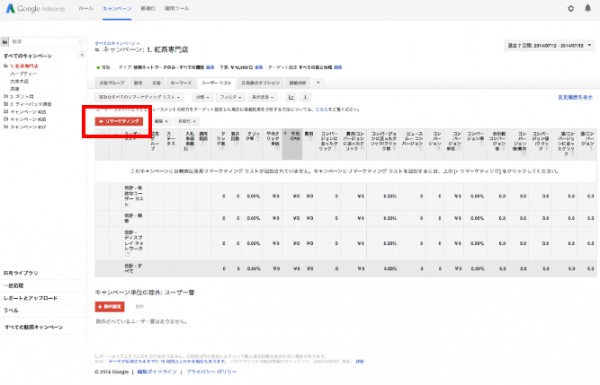Click the Google AdWords logo

tap(35, 8)
